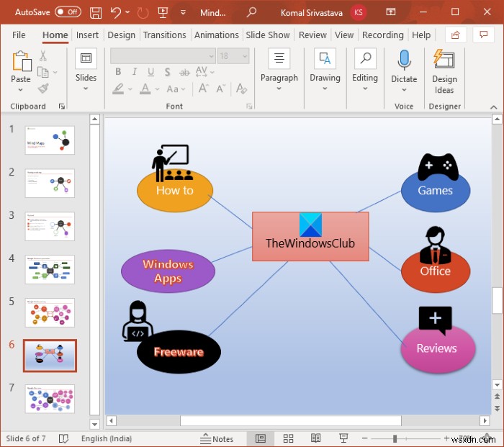Image resolution: width=504 pixels, height=447 pixels.
Task: Click the Share icon button
Action: click(x=456, y=35)
